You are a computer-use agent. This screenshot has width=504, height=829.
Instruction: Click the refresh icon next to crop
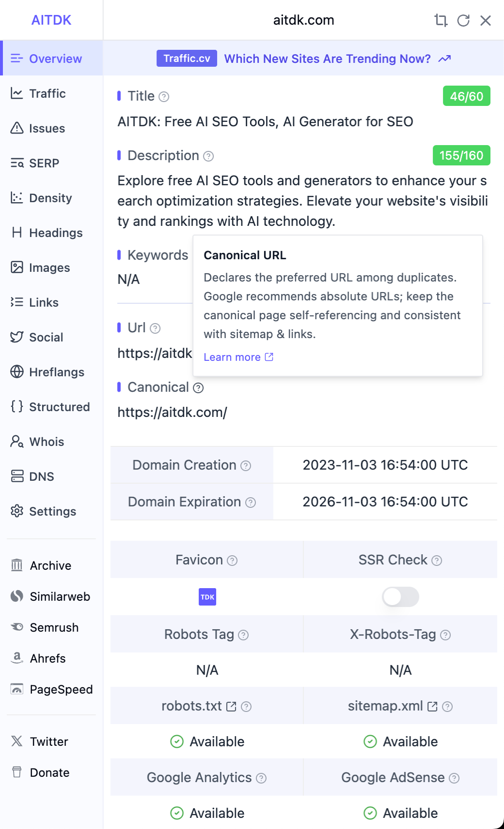[463, 20]
